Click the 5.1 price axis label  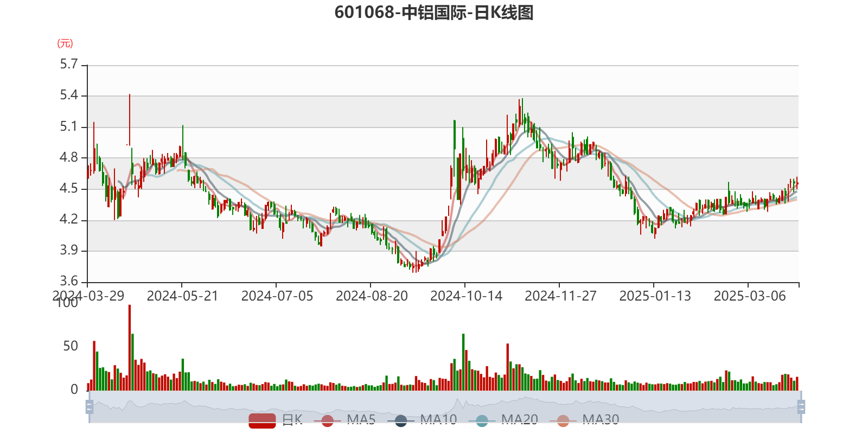[x=69, y=127]
